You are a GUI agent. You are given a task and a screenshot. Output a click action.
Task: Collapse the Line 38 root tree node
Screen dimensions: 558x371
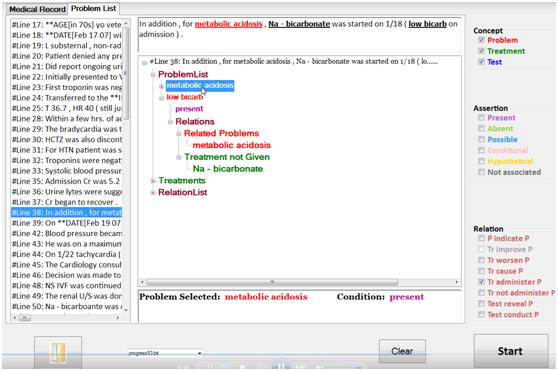144,63
